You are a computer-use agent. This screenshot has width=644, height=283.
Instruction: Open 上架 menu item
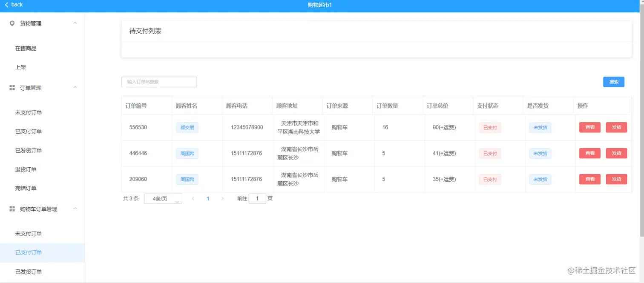pyautogui.click(x=43, y=67)
